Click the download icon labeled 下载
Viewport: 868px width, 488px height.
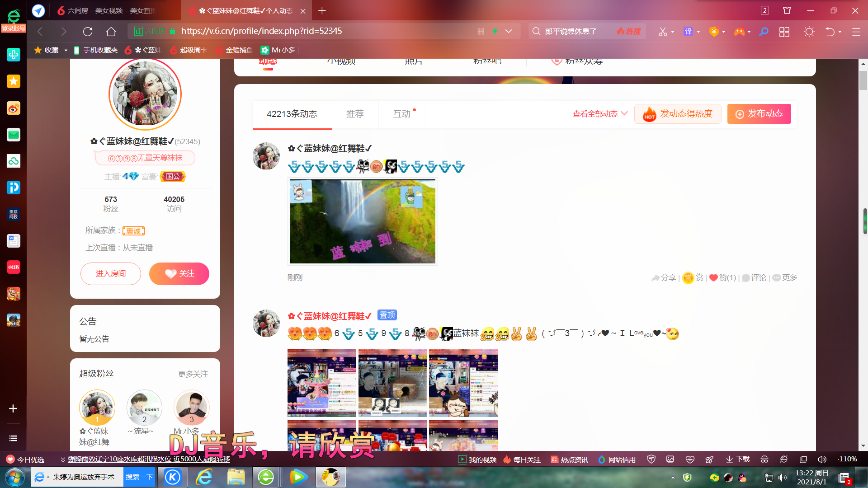[737, 459]
